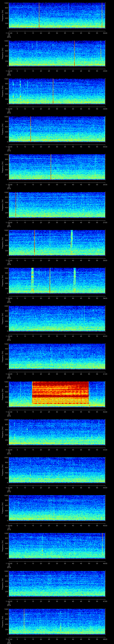Select the red spike near 25 seconds in the 11:38 spectrogram
Viewport: 114px width, 644px height.
coord(50,280)
